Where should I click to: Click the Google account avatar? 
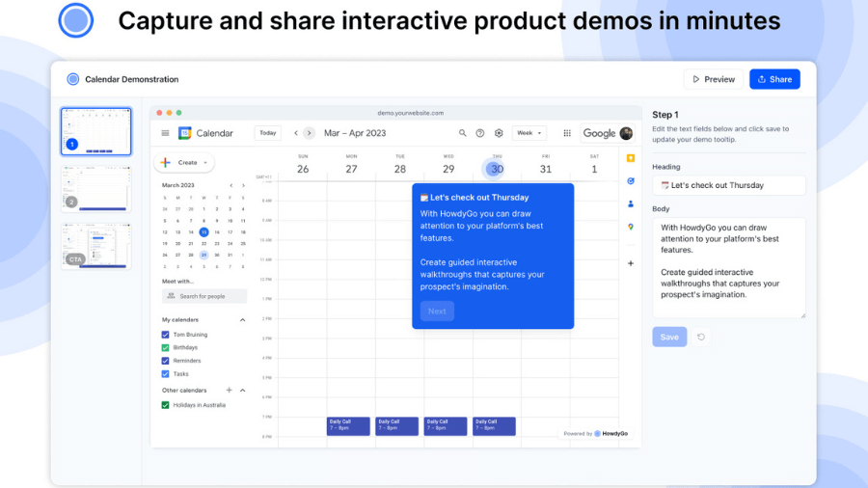pos(626,133)
